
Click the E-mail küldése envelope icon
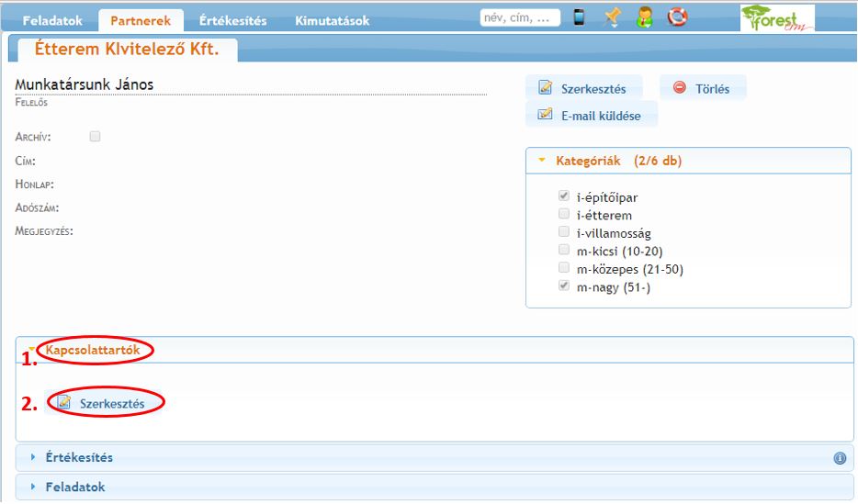pyautogui.click(x=545, y=116)
